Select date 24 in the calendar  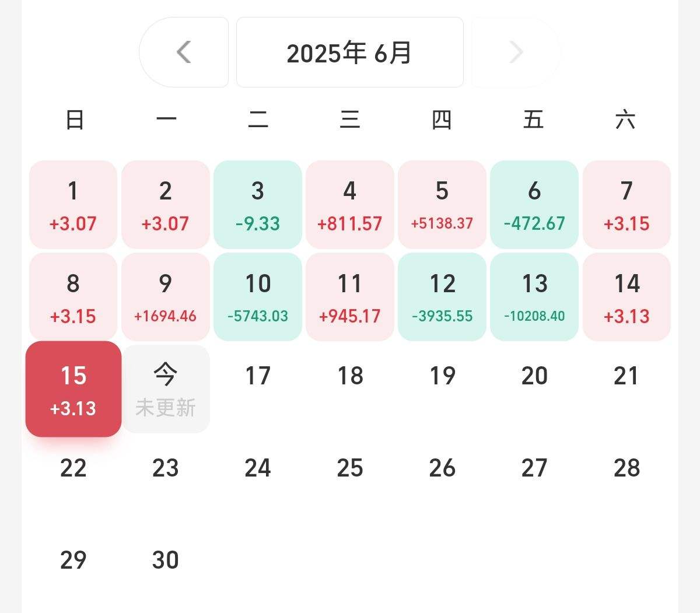click(258, 468)
